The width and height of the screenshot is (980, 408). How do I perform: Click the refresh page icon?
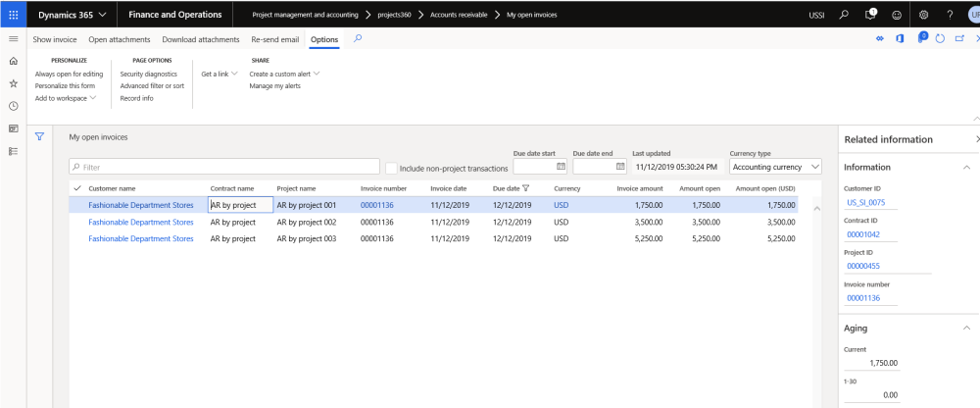[x=940, y=39]
